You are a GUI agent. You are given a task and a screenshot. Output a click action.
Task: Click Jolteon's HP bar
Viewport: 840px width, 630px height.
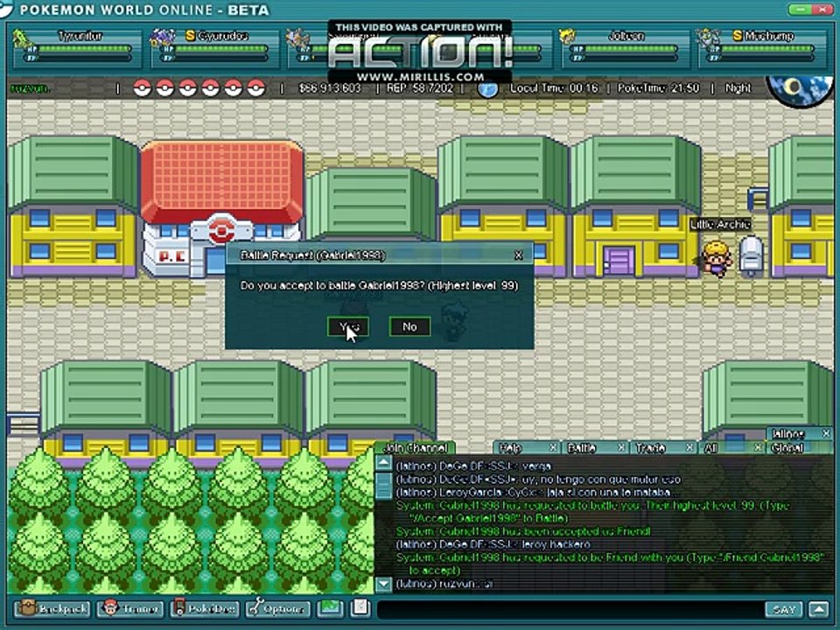tap(632, 49)
